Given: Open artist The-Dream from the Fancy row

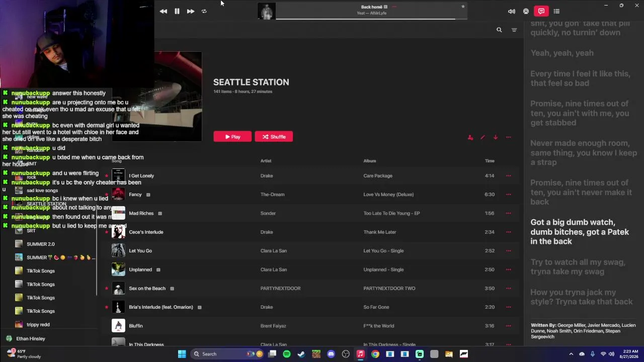Looking at the screenshot, I should click(273, 195).
